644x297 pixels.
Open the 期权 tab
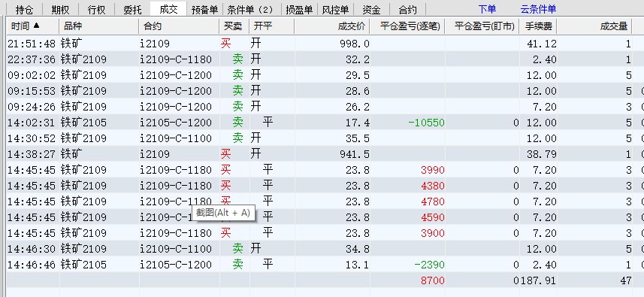pos(60,9)
